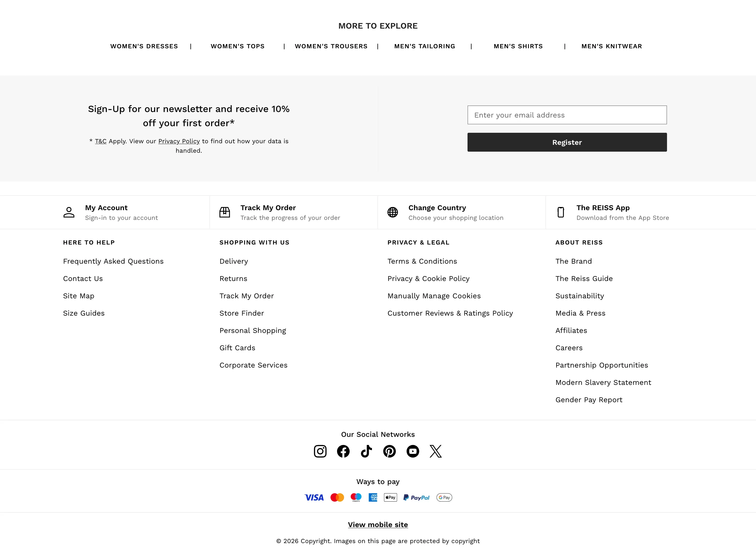Click the My Account person icon
This screenshot has height=552, width=756.
pos(69,212)
